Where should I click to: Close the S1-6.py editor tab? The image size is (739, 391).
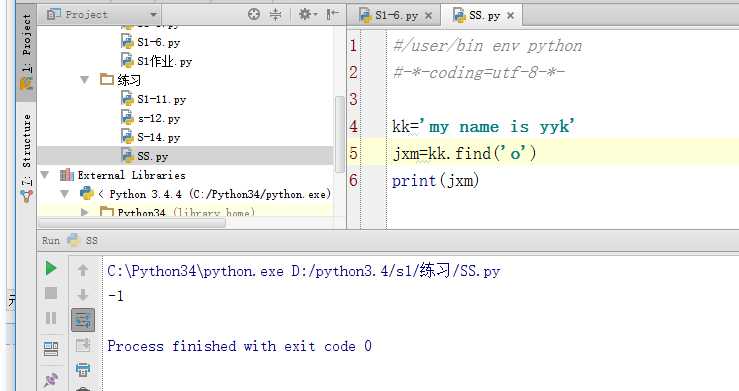click(x=428, y=16)
